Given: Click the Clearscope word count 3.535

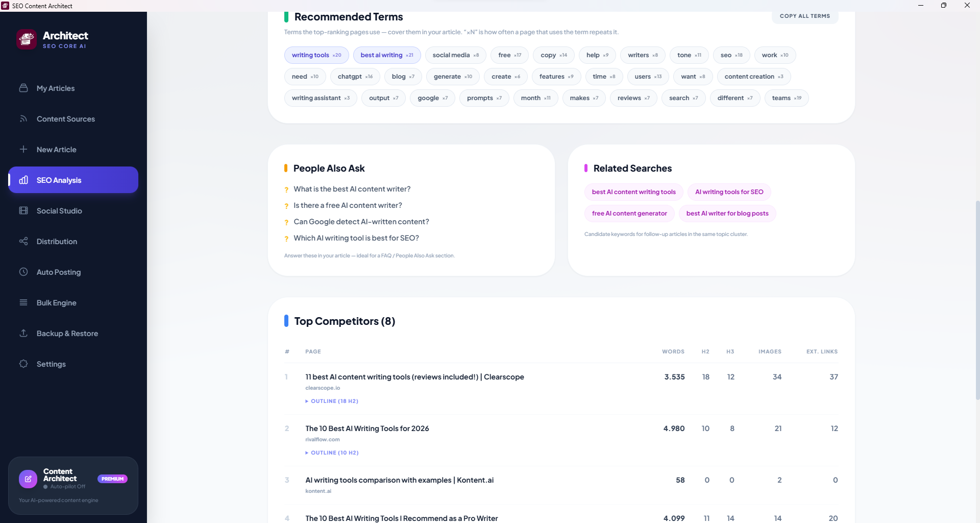Looking at the screenshot, I should tap(674, 377).
